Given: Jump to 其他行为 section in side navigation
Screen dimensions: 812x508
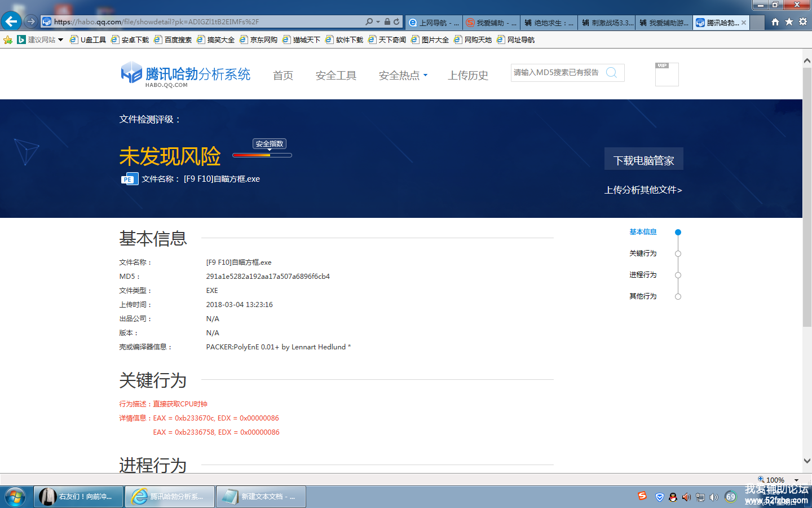Looking at the screenshot, I should (x=643, y=296).
